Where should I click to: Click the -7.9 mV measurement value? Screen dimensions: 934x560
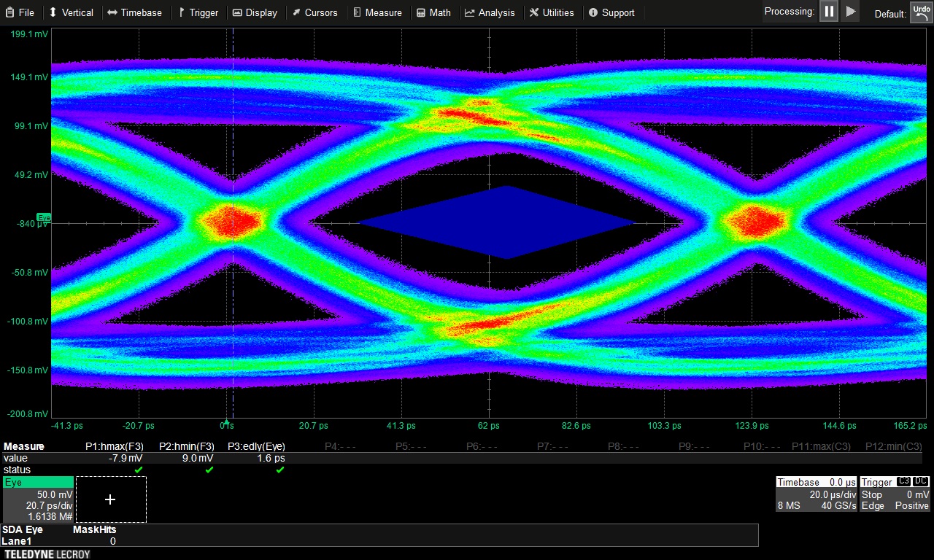click(126, 458)
